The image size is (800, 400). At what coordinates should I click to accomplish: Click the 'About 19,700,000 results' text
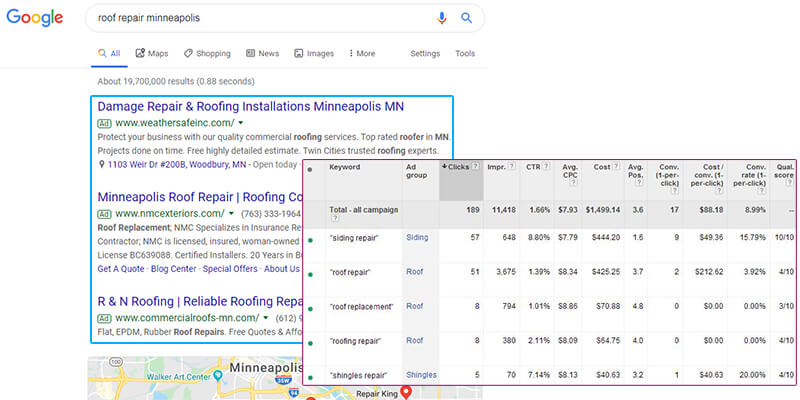point(176,81)
